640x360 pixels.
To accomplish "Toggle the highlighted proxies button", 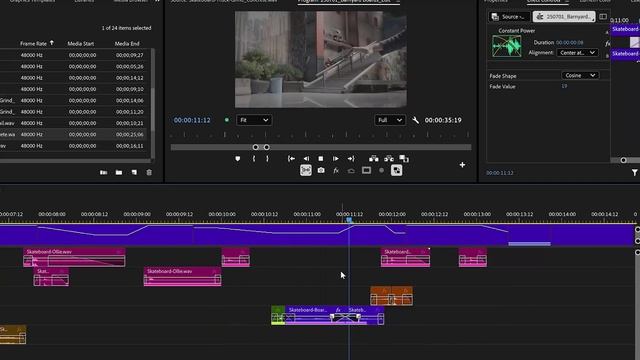I will click(396, 170).
